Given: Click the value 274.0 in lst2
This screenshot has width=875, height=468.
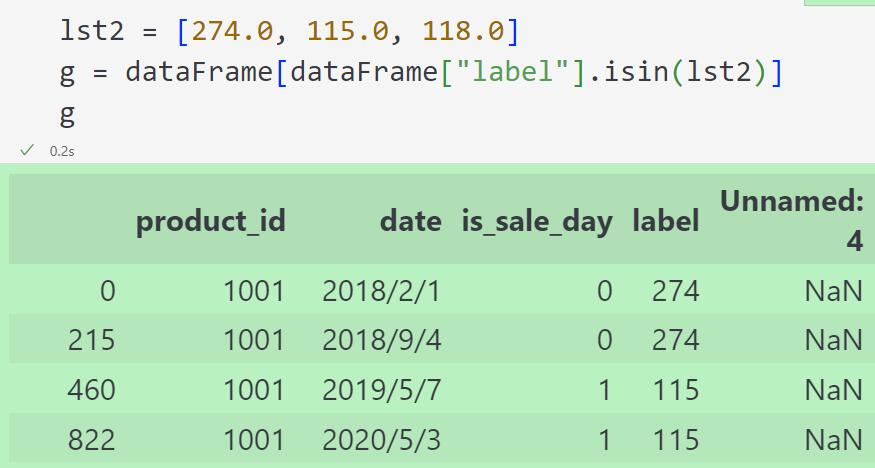Looking at the screenshot, I should [233, 31].
